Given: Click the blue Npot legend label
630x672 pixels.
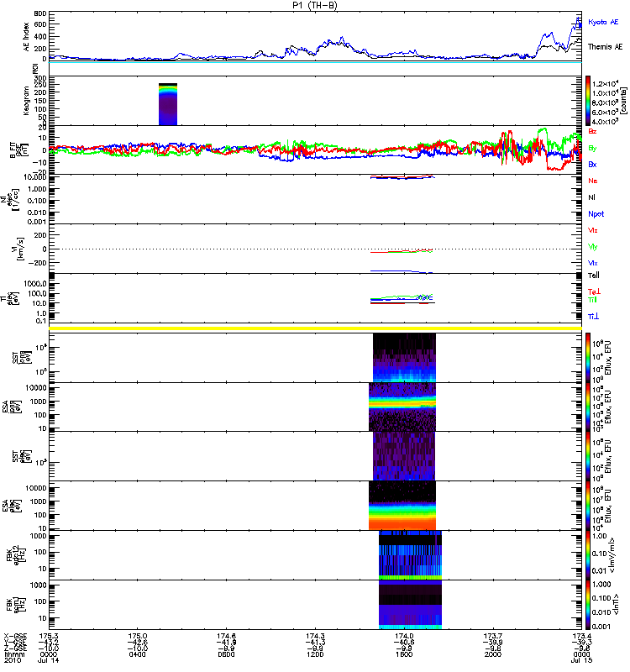Looking at the screenshot, I should point(596,214).
